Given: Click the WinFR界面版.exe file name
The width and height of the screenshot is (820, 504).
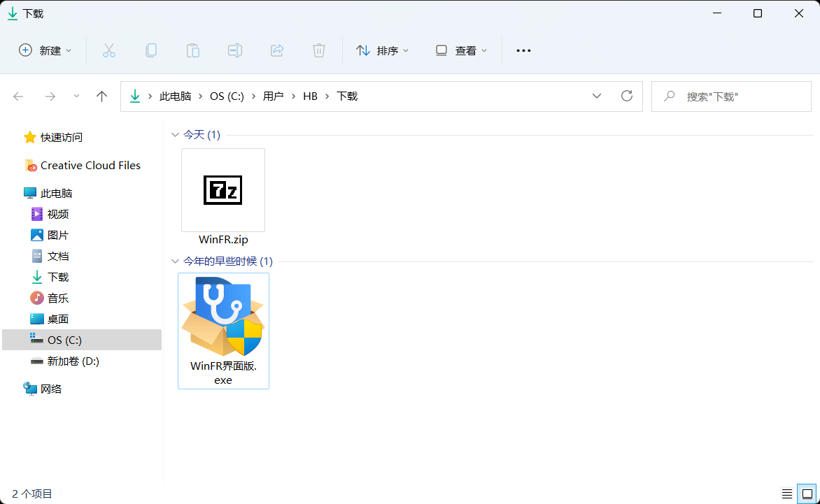Looking at the screenshot, I should click(x=223, y=373).
